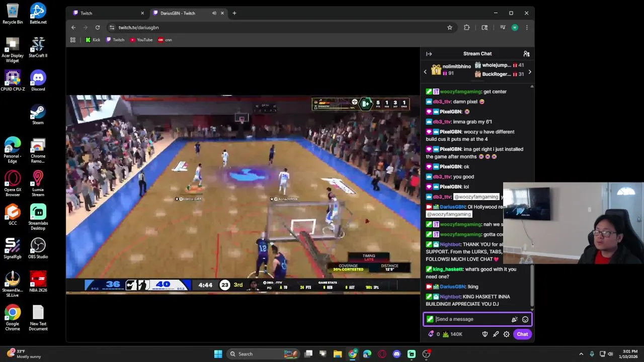Open the NBA 2K26 desktop shortcut
Viewport: 644px width, 362px height.
(x=38, y=283)
